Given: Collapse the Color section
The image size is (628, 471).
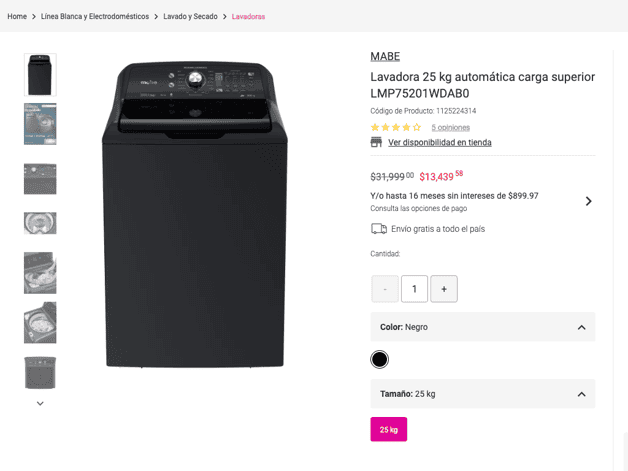Looking at the screenshot, I should pos(581,327).
